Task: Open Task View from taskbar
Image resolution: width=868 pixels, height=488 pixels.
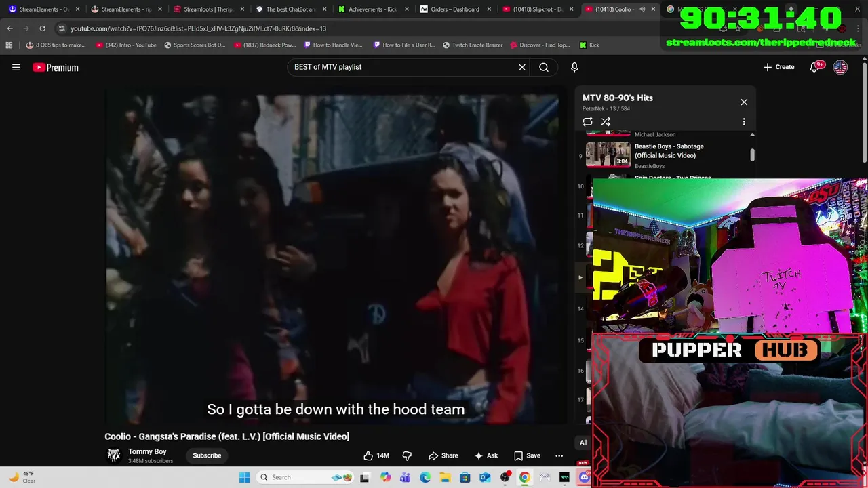Action: [x=365, y=477]
